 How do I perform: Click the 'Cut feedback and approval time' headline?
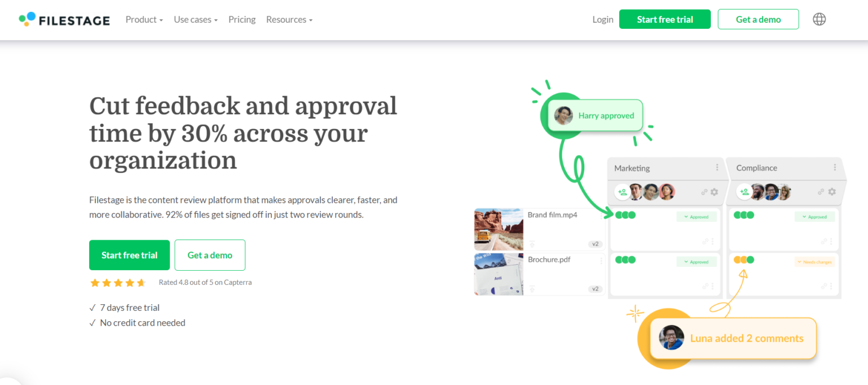[x=243, y=133]
